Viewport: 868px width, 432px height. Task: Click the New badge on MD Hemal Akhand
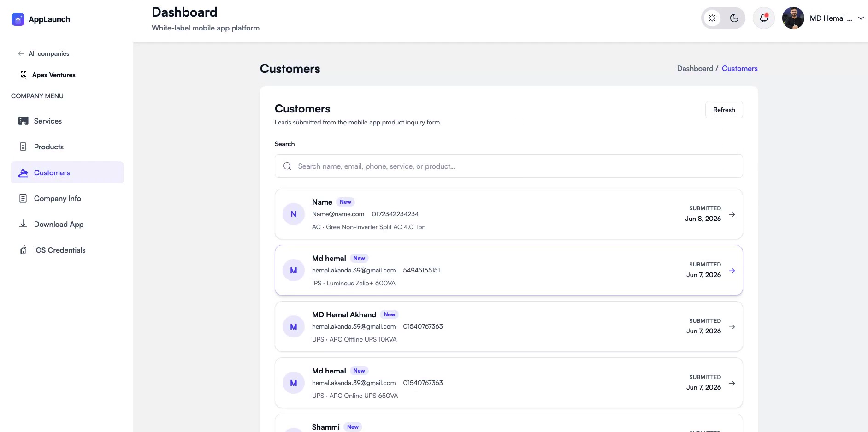390,314
